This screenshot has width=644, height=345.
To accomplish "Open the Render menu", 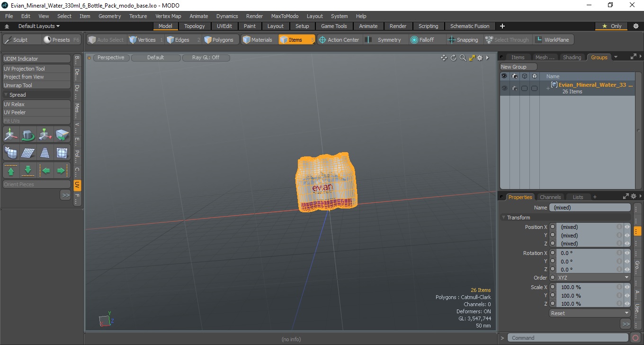I will pyautogui.click(x=254, y=16).
